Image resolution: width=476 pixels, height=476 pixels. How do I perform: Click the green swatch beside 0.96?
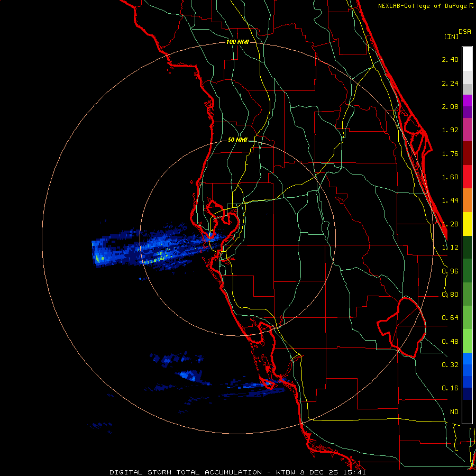467,271
